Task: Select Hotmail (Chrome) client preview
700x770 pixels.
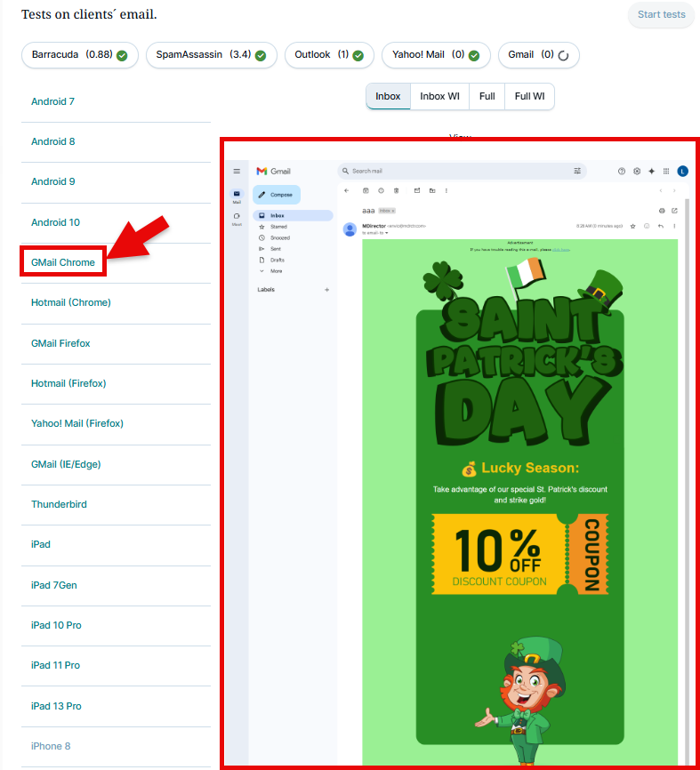Action: (71, 303)
